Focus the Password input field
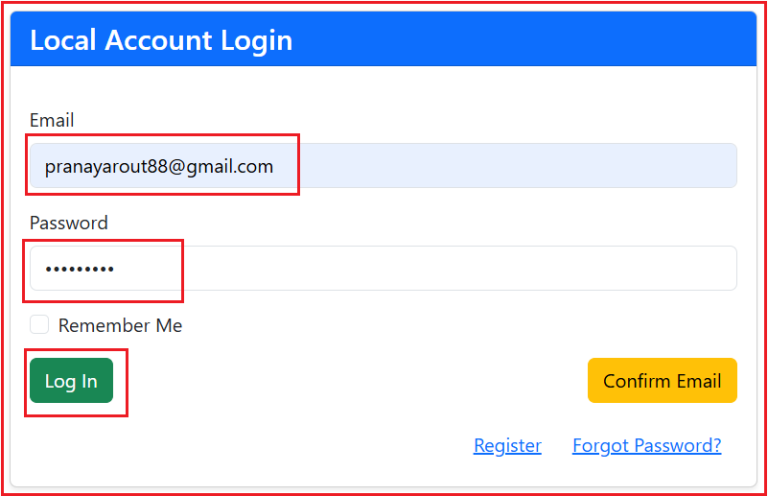The width and height of the screenshot is (768, 496). 384,268
